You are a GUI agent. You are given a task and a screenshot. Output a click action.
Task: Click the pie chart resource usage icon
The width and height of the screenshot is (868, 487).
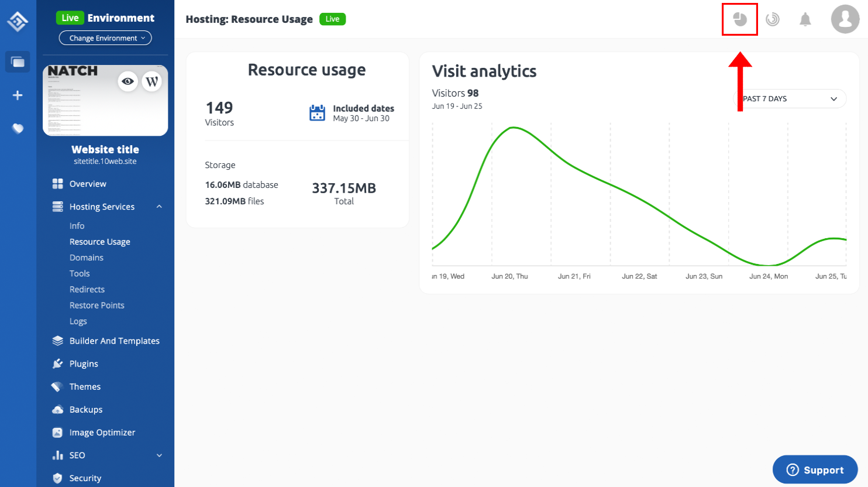740,19
